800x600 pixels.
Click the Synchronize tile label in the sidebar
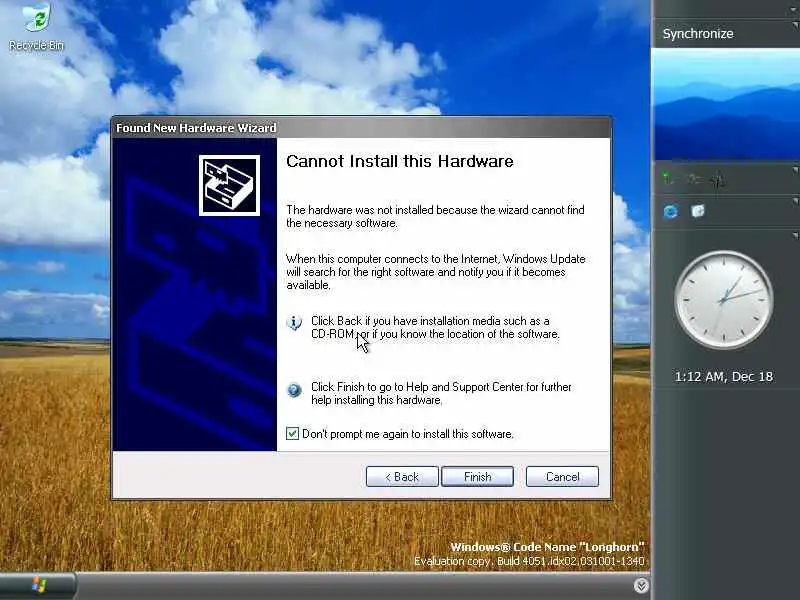pos(698,34)
